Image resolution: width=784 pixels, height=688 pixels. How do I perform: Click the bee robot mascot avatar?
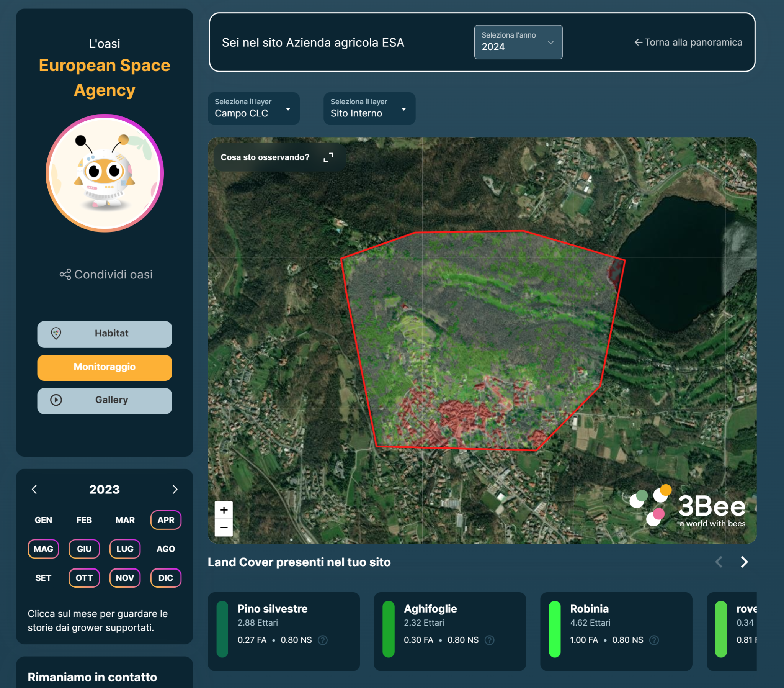click(105, 173)
